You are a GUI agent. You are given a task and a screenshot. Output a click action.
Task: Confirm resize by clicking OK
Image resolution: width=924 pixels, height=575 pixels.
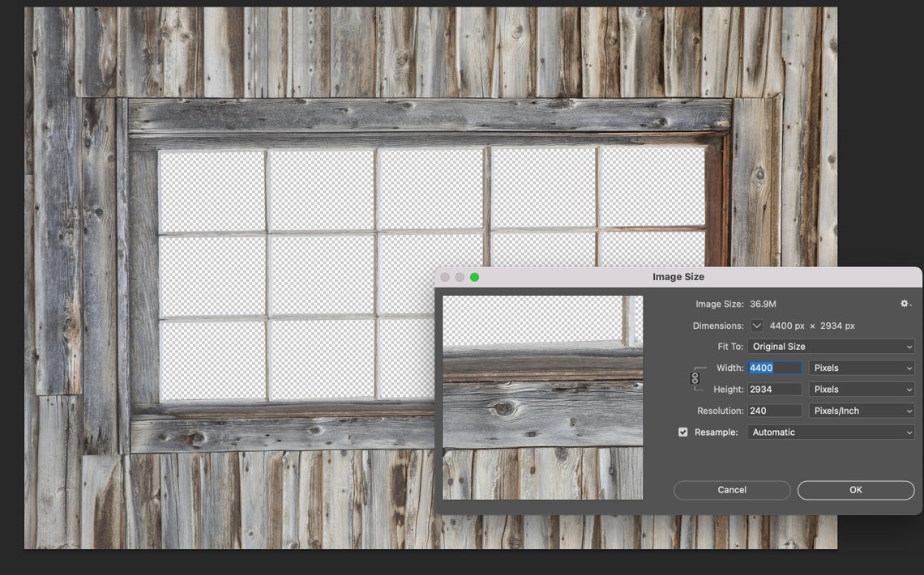pos(855,490)
